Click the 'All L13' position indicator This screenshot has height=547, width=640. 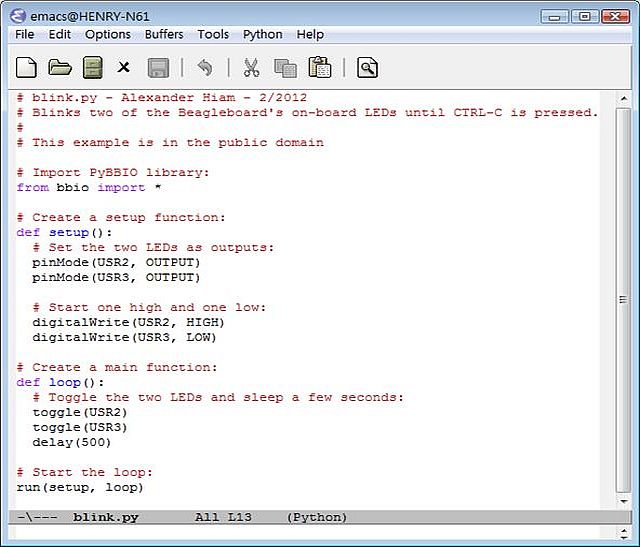[x=223, y=517]
